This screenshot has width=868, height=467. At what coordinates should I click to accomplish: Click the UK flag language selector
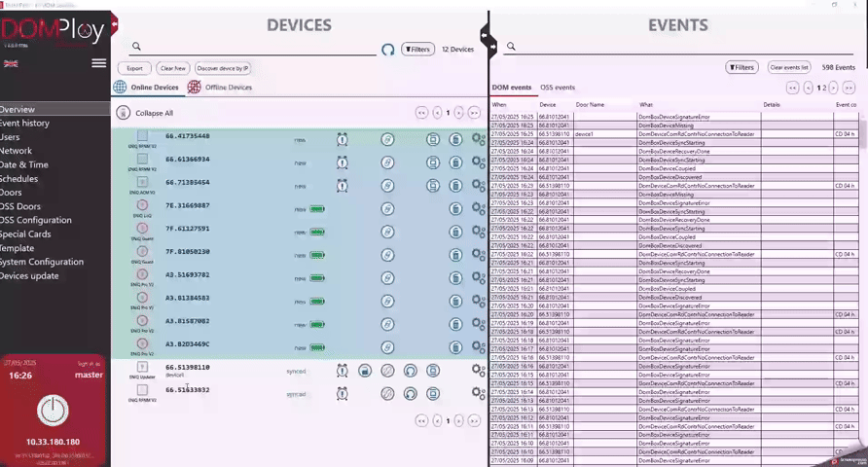(11, 63)
